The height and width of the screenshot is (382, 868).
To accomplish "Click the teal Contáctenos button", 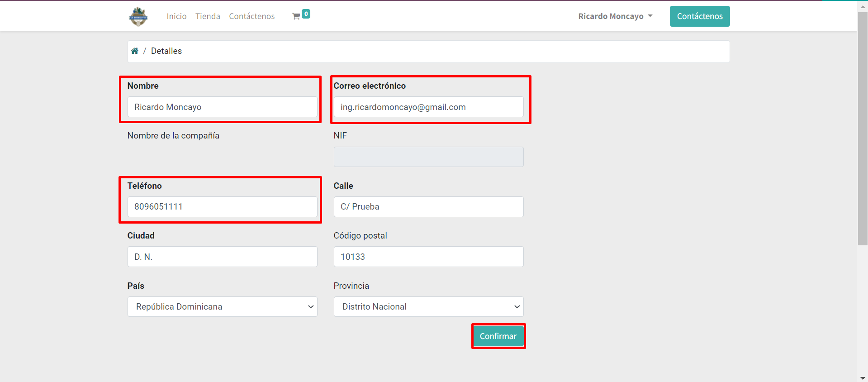I will tap(700, 16).
